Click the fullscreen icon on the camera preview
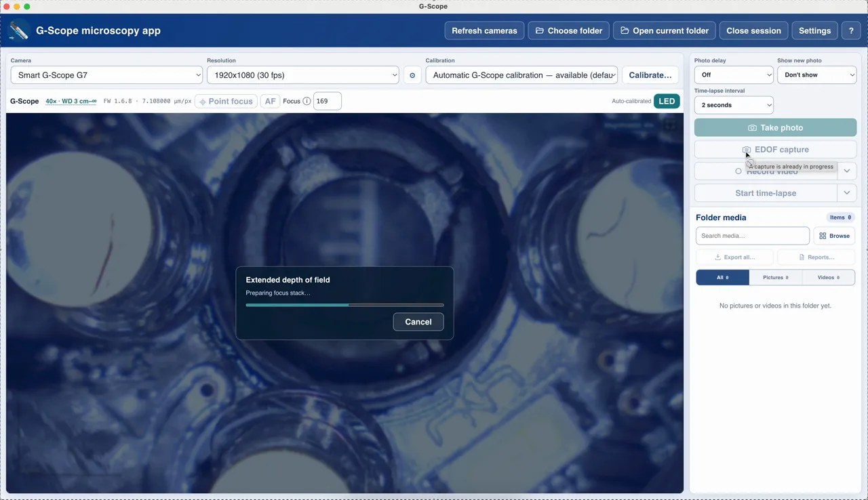868x500 pixels. click(x=670, y=125)
